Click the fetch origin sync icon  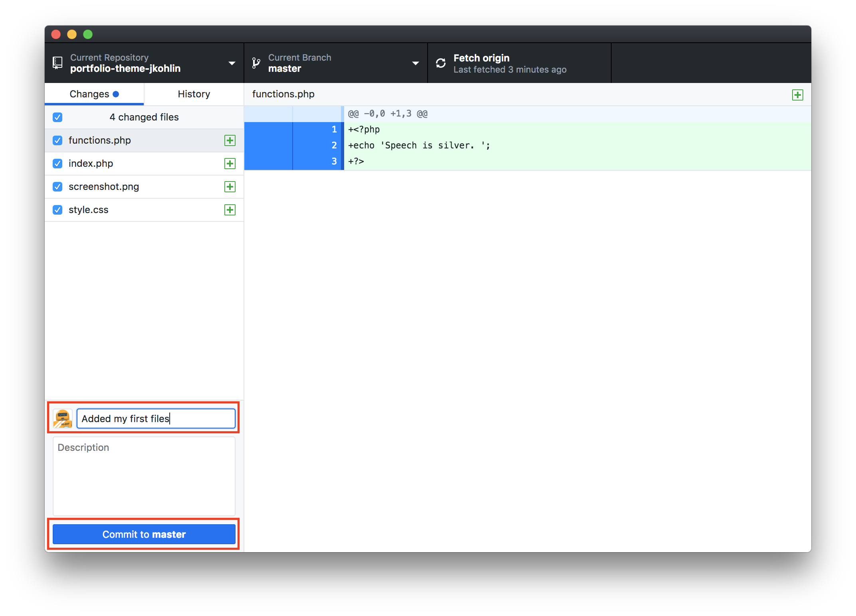pos(441,63)
